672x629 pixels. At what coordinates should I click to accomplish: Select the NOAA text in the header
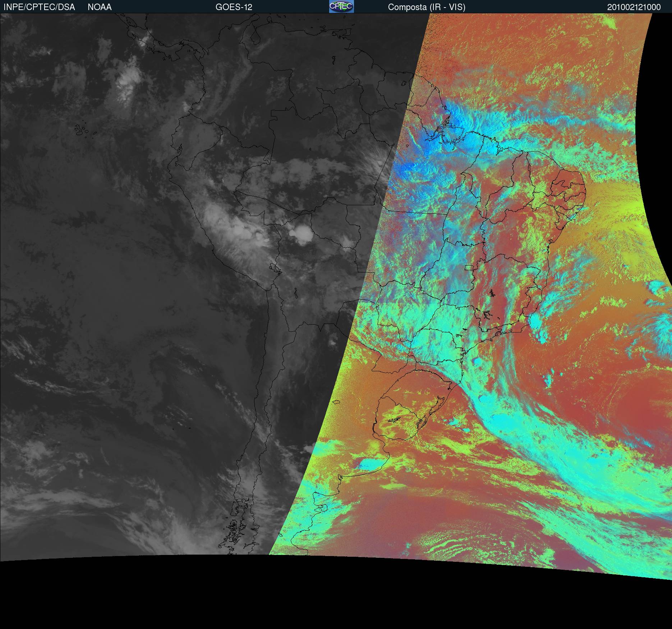click(100, 7)
